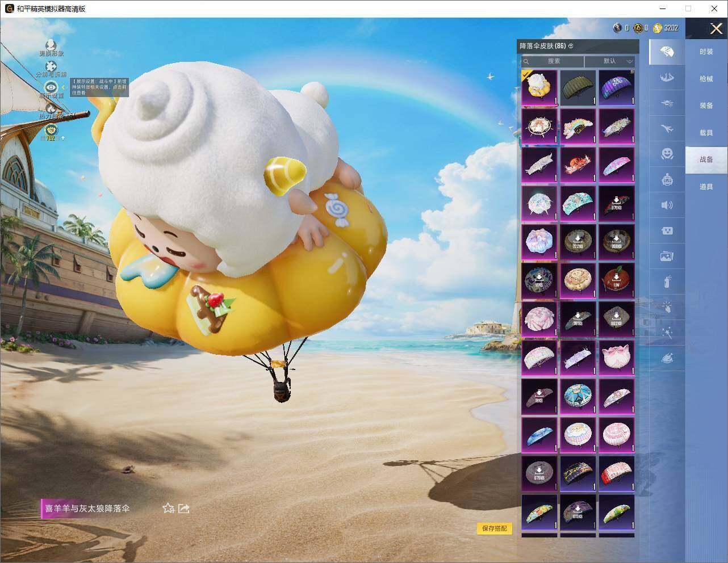Select the rainbow cloud parachute thumbnail

tap(578, 126)
